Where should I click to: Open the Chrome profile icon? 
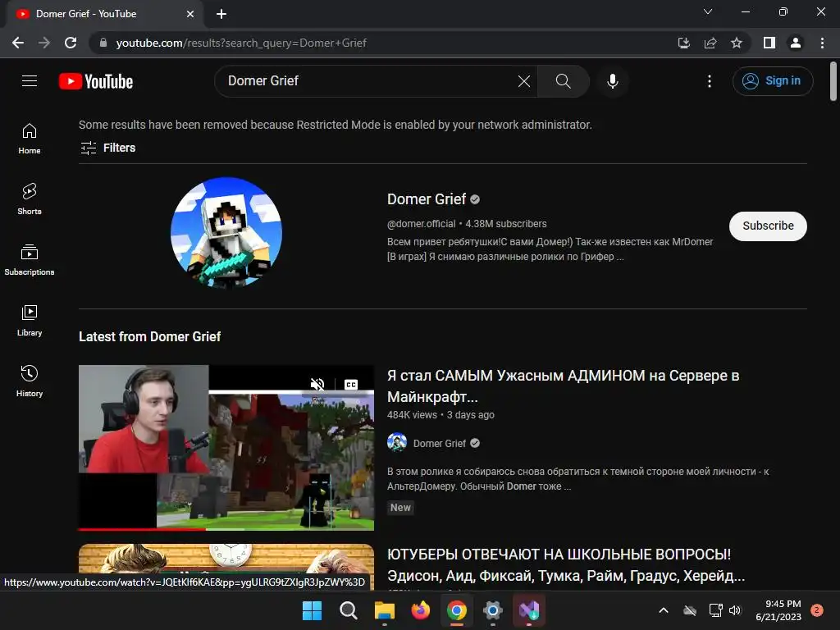pyautogui.click(x=796, y=43)
